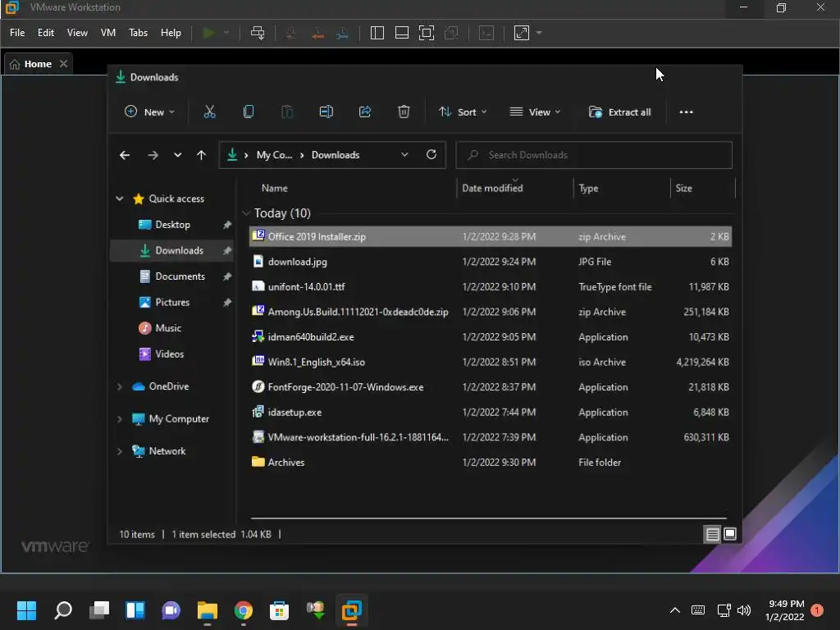Click the Copy icon in Explorer toolbar
The height and width of the screenshot is (630, 840).
tap(249, 112)
